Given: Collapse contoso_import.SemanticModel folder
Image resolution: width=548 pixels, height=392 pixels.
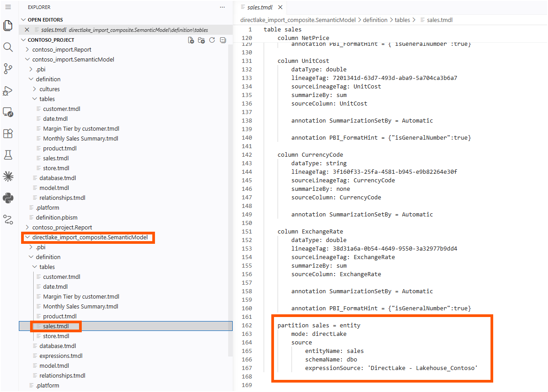Looking at the screenshot, I should 73,59.
